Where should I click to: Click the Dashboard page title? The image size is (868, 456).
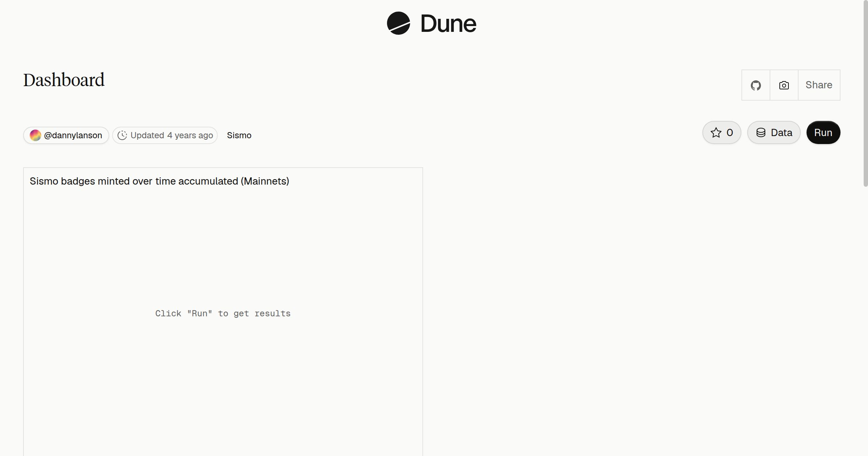coord(64,80)
